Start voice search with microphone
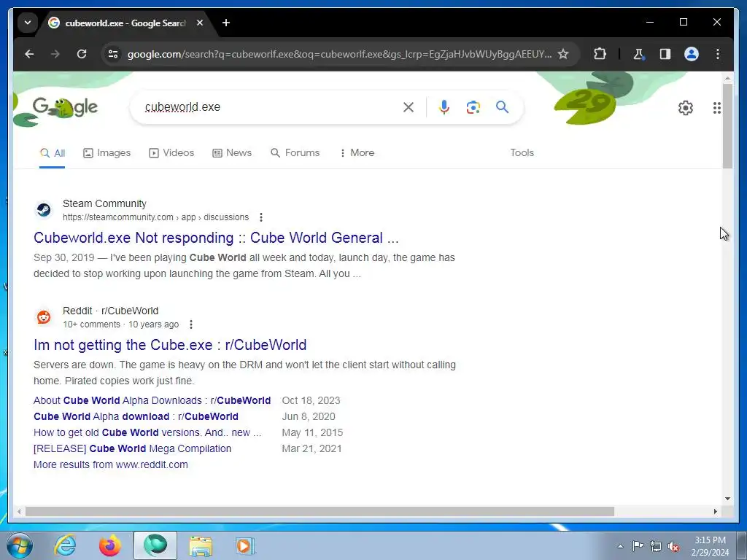747x560 pixels. [x=444, y=107]
